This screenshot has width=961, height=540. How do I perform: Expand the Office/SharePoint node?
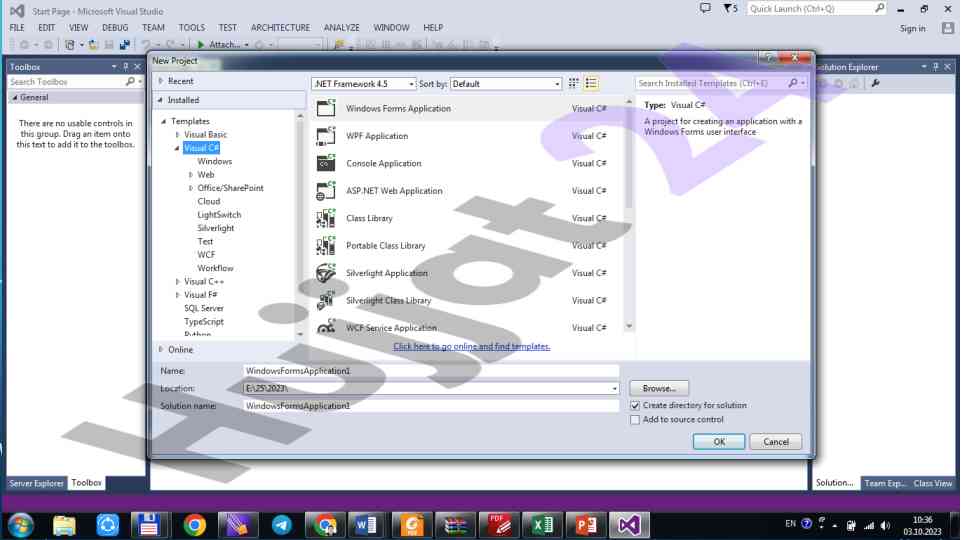pos(191,188)
